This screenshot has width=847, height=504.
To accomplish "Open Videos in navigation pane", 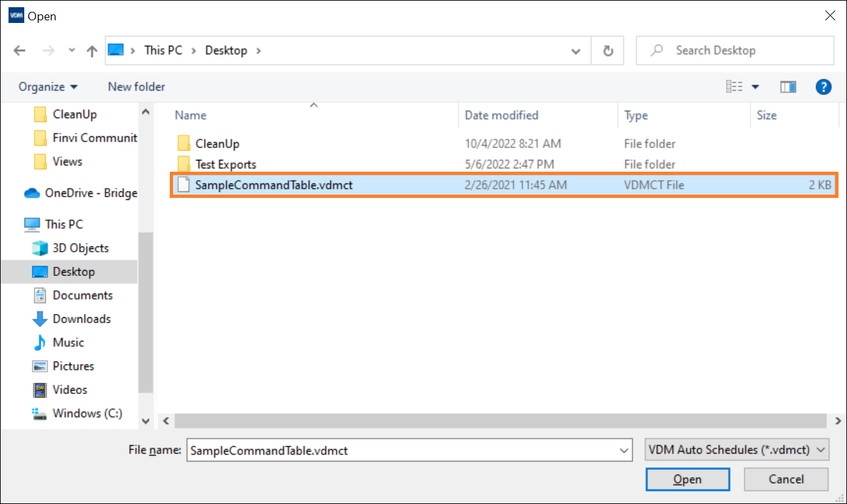I will point(70,389).
